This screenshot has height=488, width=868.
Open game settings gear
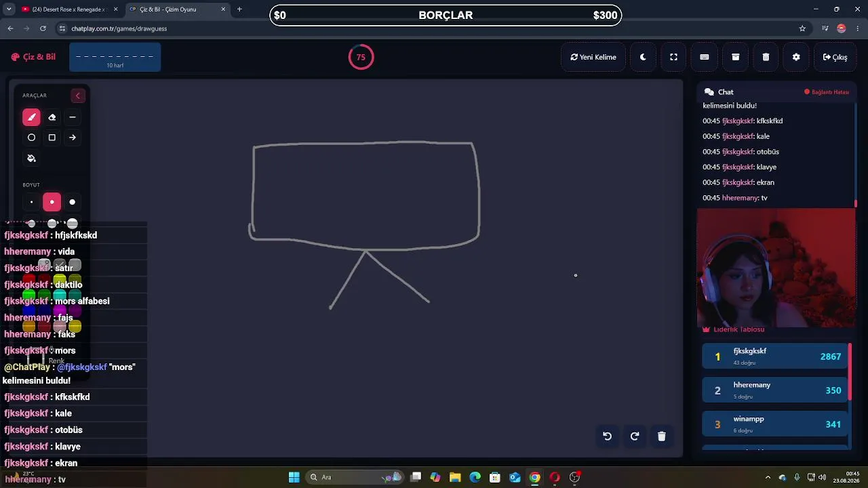click(x=796, y=57)
